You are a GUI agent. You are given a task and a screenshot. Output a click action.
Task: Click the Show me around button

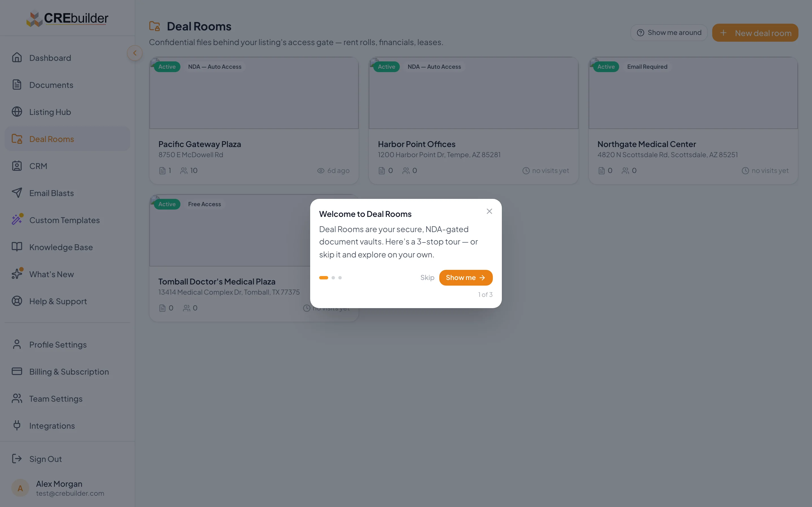click(x=669, y=32)
